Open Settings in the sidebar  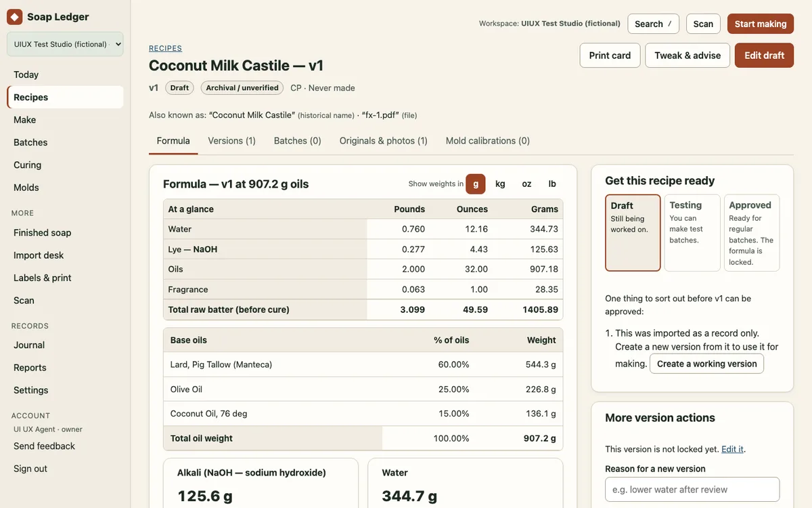[x=65, y=390]
